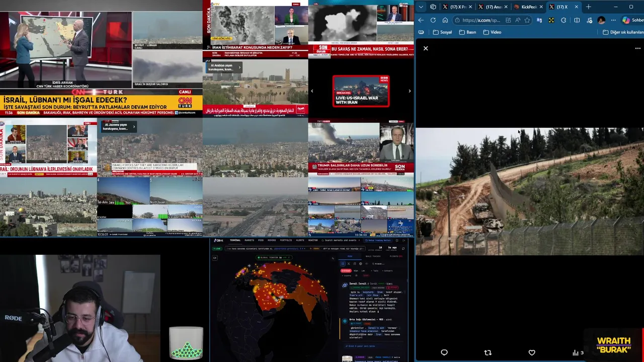This screenshot has height=362, width=644.
Task: Open the Sosyal bookmarks folder
Action: click(x=443, y=32)
